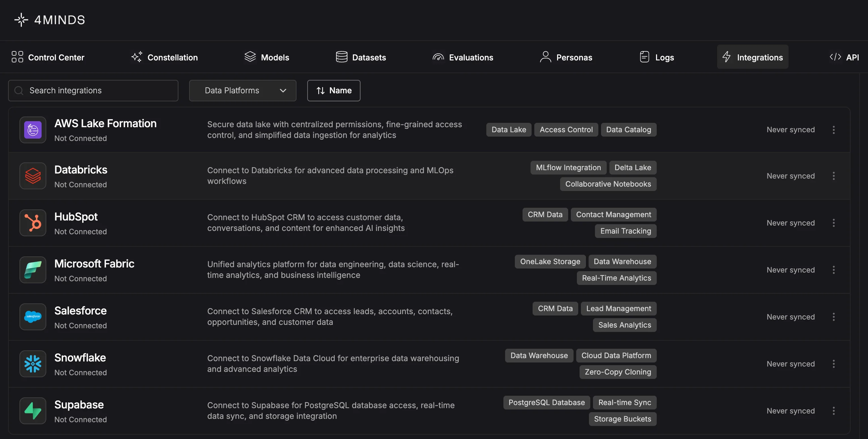The width and height of the screenshot is (868, 439).
Task: Open more options for AWS Lake Formation
Action: coord(833,130)
